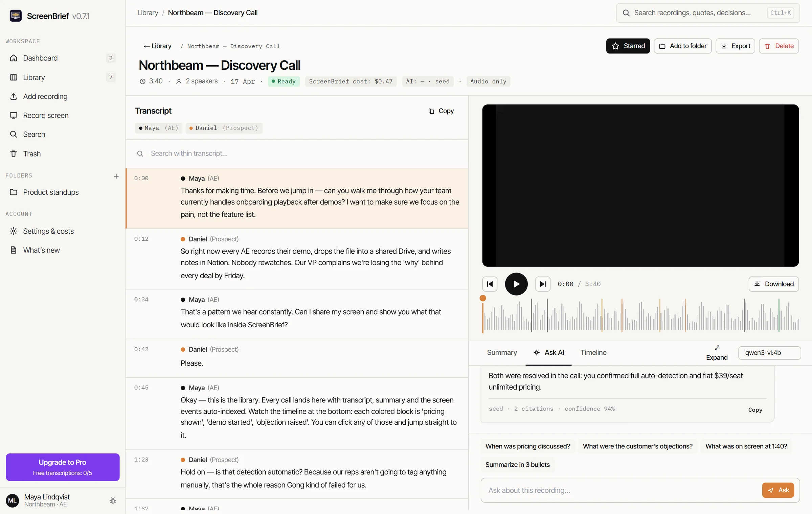Viewport: 812px width, 514px height.
Task: Click the magnifier icon in global search
Action: click(626, 13)
